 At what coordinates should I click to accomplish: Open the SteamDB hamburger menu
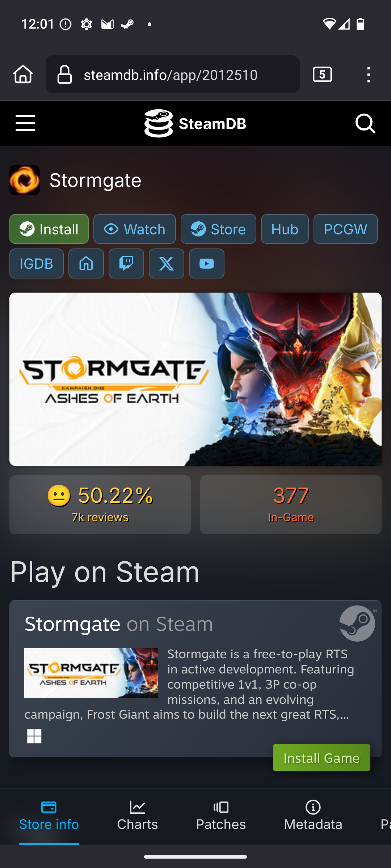[25, 123]
